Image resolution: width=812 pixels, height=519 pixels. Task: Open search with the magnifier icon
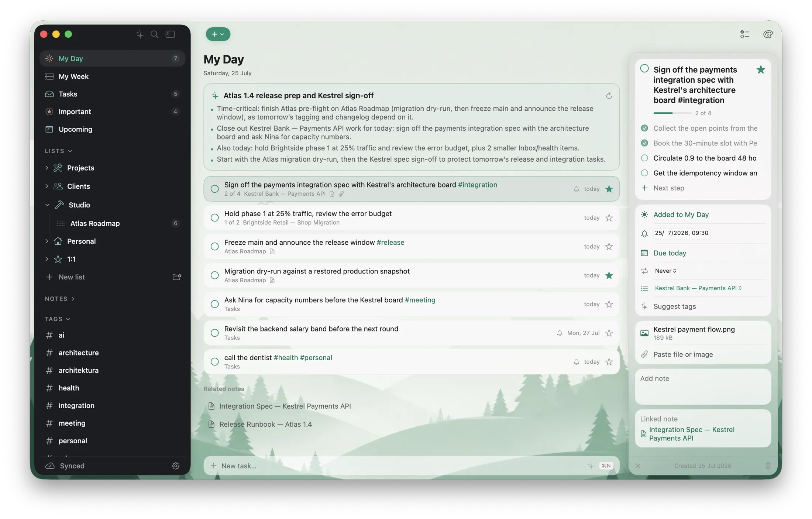point(154,34)
